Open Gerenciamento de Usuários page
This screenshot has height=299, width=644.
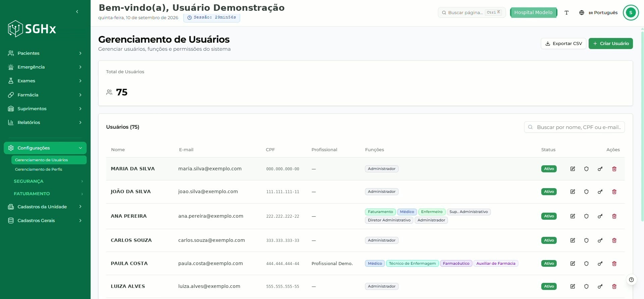[x=49, y=160]
